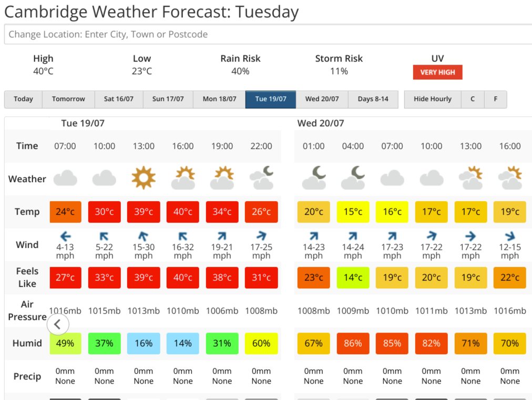
Task: Click the moon-and-cloud icon at 22:00 Tuesday
Action: point(262,177)
